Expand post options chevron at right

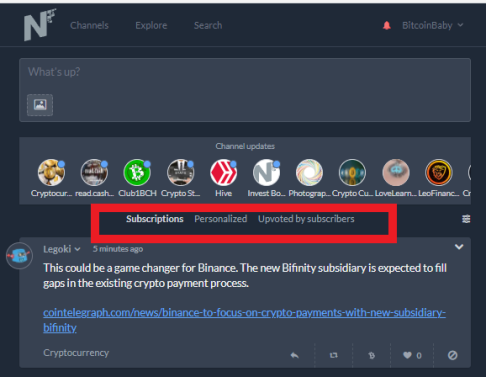459,247
